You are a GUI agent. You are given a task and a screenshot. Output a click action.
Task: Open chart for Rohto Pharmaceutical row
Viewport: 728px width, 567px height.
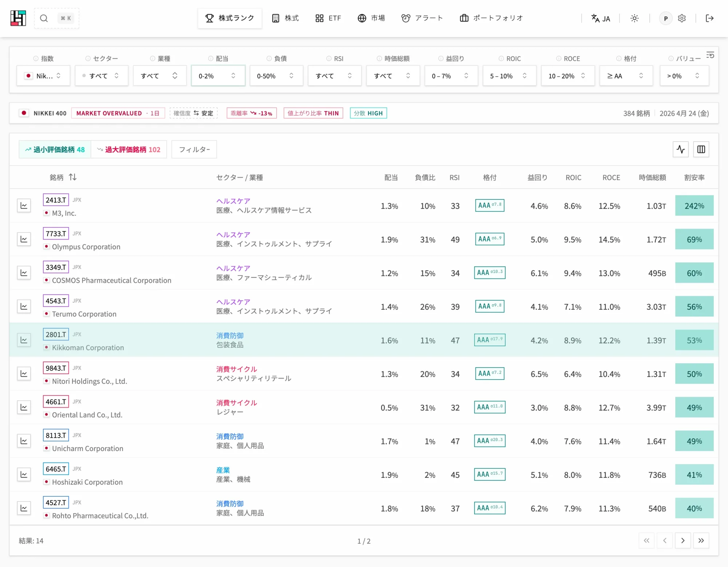(24, 508)
